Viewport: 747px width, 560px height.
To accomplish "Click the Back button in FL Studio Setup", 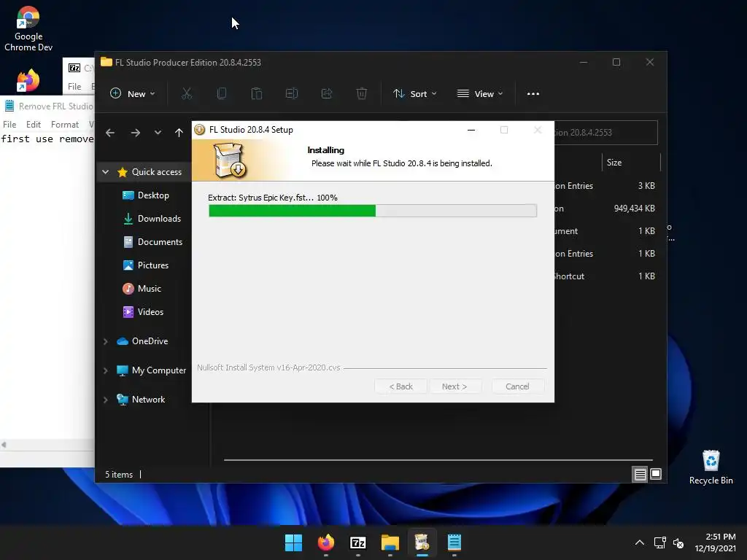I will point(400,386).
